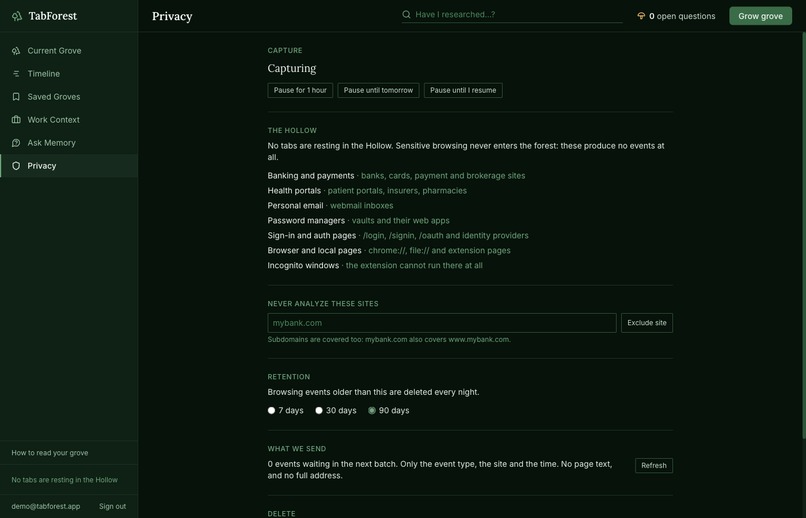The image size is (806, 518).
Task: Click the Ask Memory chat icon
Action: coord(16,143)
